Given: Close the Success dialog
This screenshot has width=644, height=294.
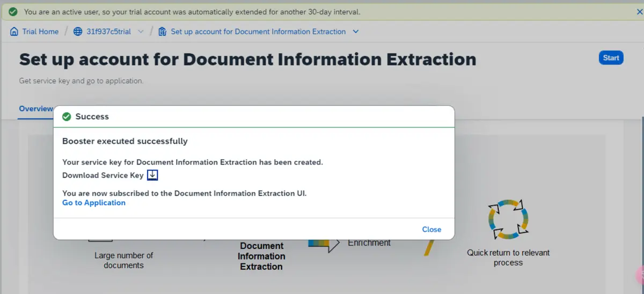Looking at the screenshot, I should point(431,230).
